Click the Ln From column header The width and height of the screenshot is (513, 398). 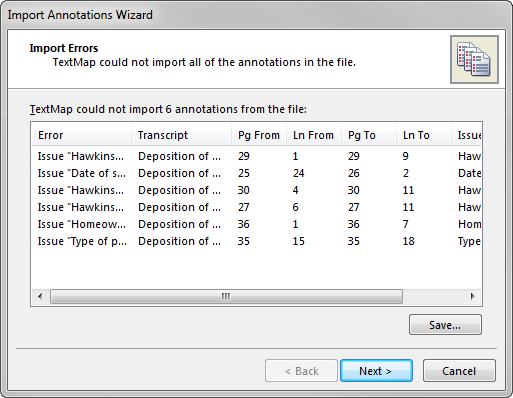pos(314,135)
